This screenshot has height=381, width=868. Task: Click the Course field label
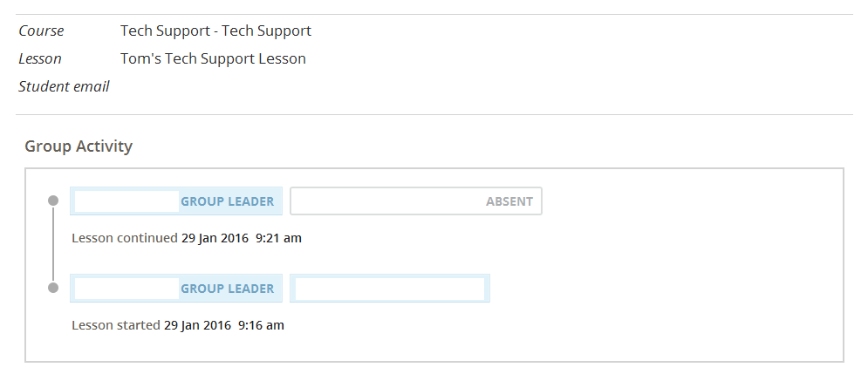pyautogui.click(x=41, y=31)
